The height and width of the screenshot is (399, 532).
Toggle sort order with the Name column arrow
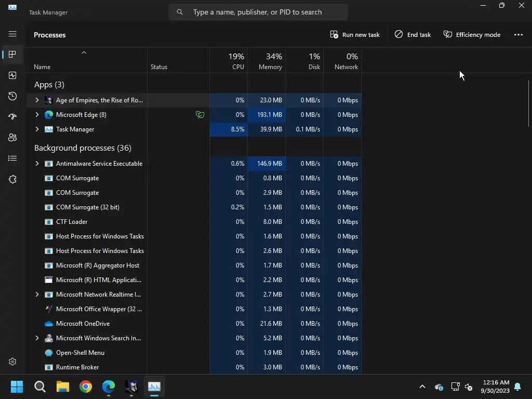click(x=84, y=52)
